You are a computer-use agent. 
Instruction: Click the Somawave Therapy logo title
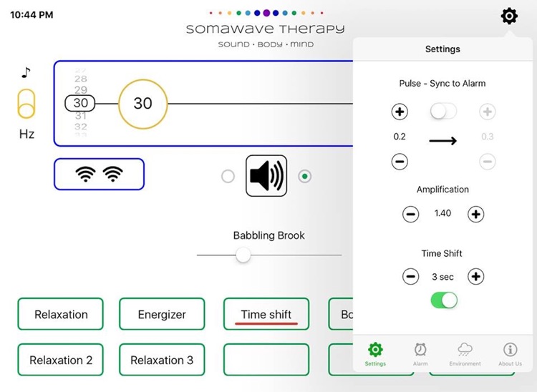[266, 29]
